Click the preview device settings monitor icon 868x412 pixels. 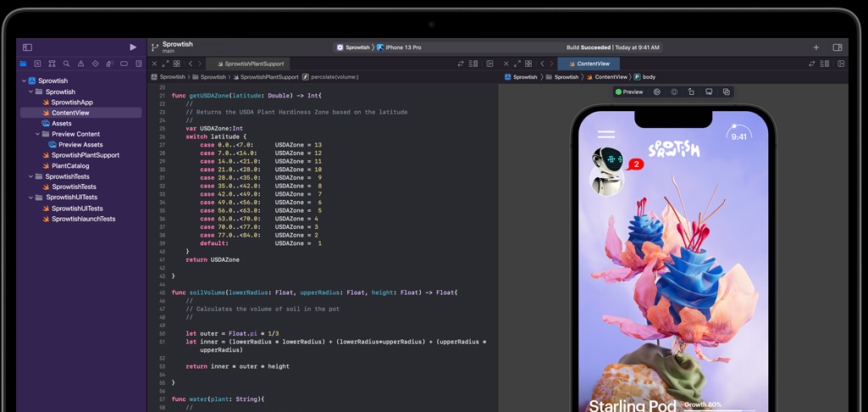[x=709, y=92]
